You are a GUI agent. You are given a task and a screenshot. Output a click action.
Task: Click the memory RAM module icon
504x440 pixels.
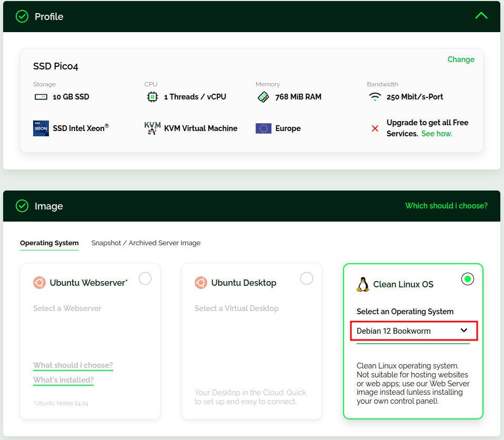tap(263, 97)
